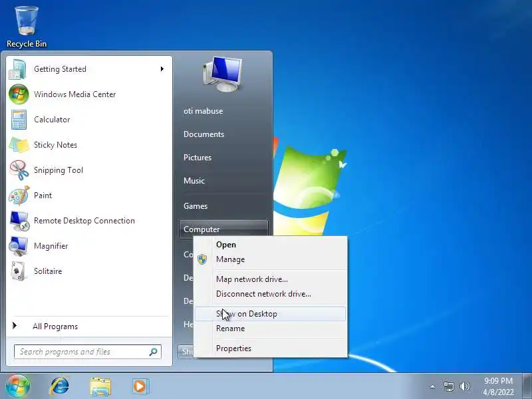Click the volume speaker icon

point(464,386)
